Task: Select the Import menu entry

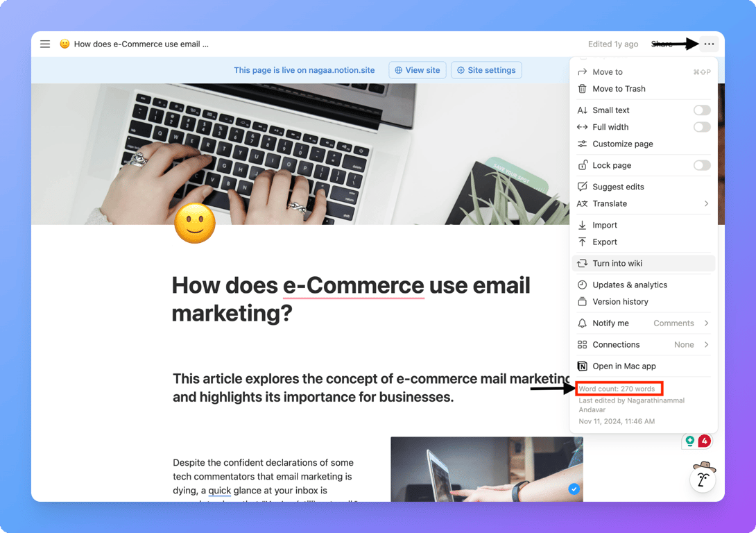Action: pyautogui.click(x=644, y=225)
